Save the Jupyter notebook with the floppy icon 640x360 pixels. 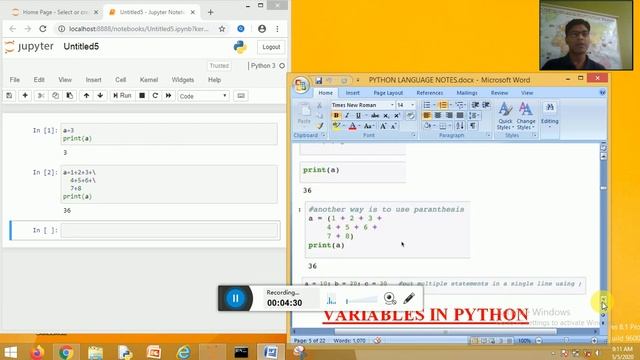coord(9,96)
